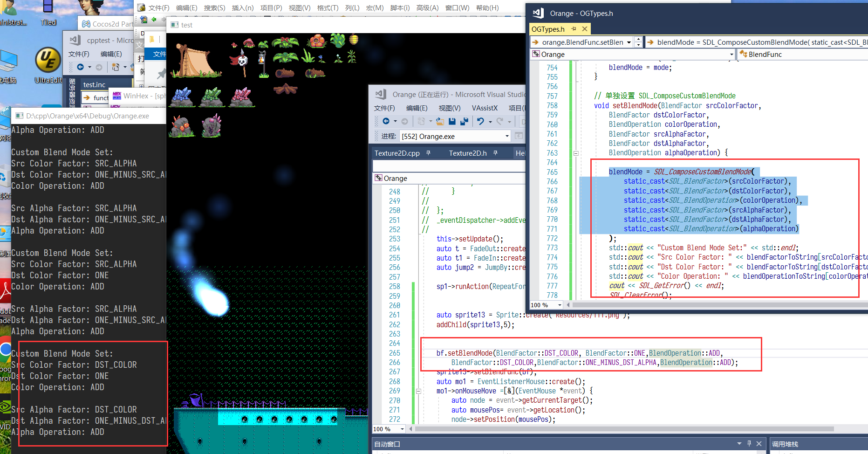
Task: Click the tent sprite in the test game window
Action: (196, 61)
